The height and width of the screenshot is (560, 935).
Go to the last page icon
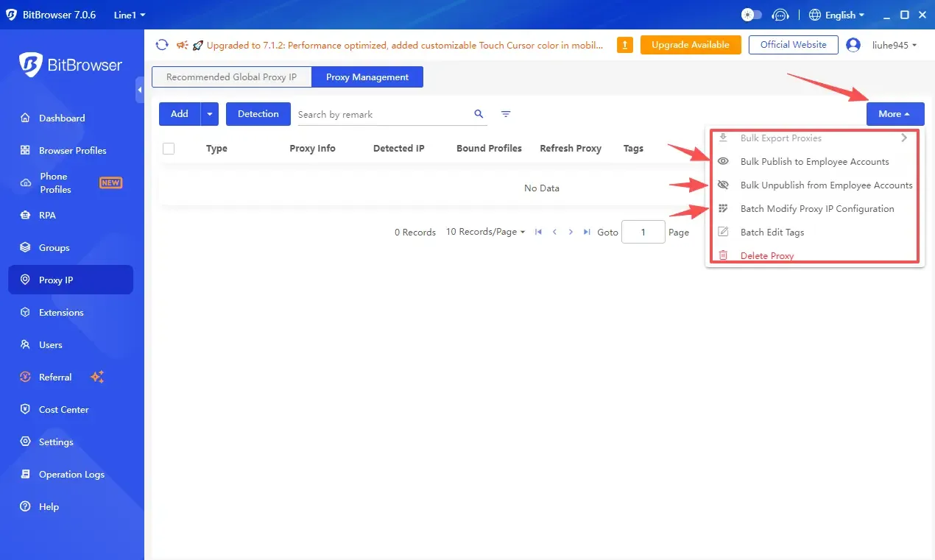click(587, 232)
